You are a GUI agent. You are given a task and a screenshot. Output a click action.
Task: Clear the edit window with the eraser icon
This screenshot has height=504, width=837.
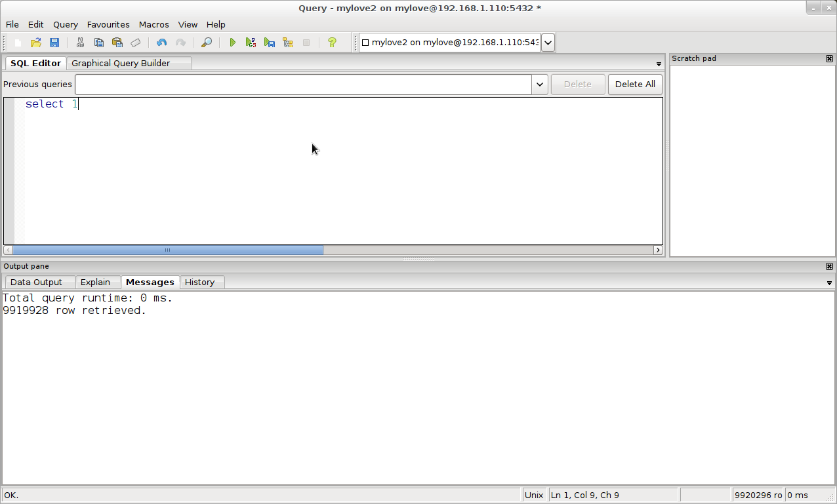coord(136,43)
